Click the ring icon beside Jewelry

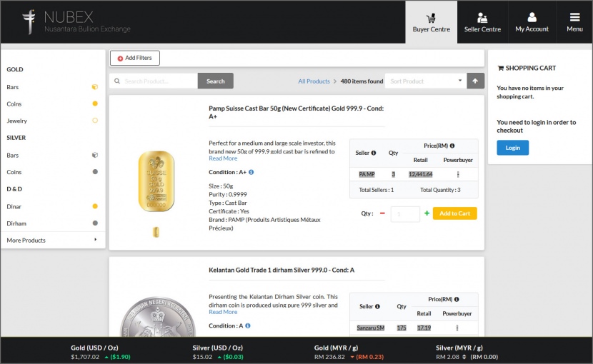(95, 120)
